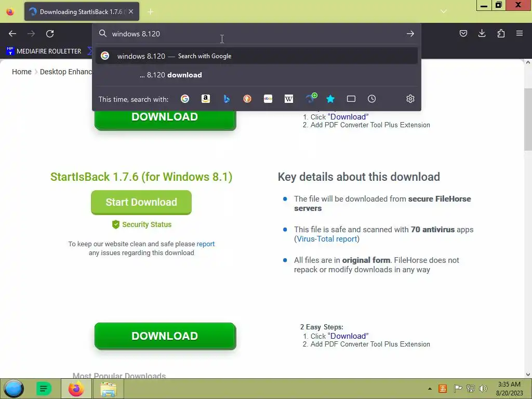
Task: Click "Download" link in lower Easy Steps
Action: point(348,336)
